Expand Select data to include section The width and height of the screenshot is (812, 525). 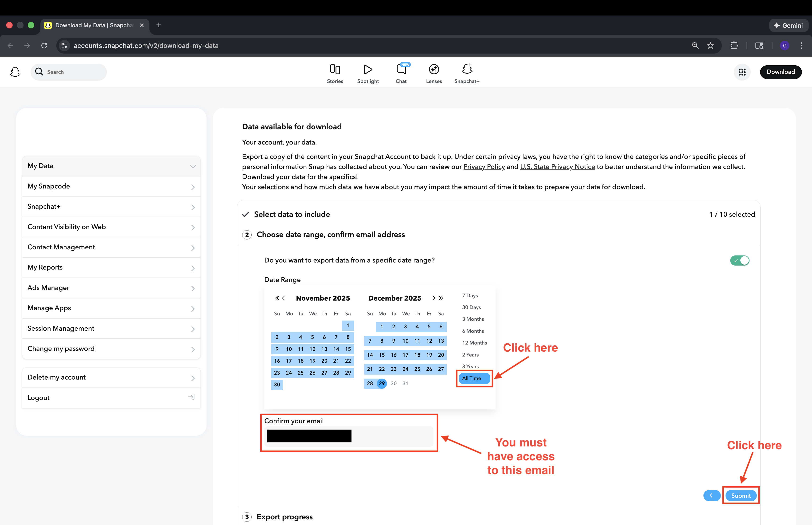[292, 214]
